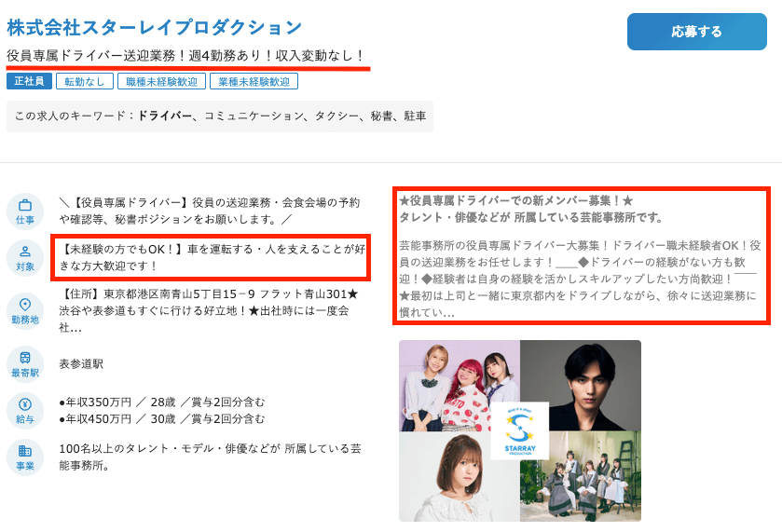Click the コミュニケーション keyword text
The height and width of the screenshot is (532, 782).
point(254,116)
